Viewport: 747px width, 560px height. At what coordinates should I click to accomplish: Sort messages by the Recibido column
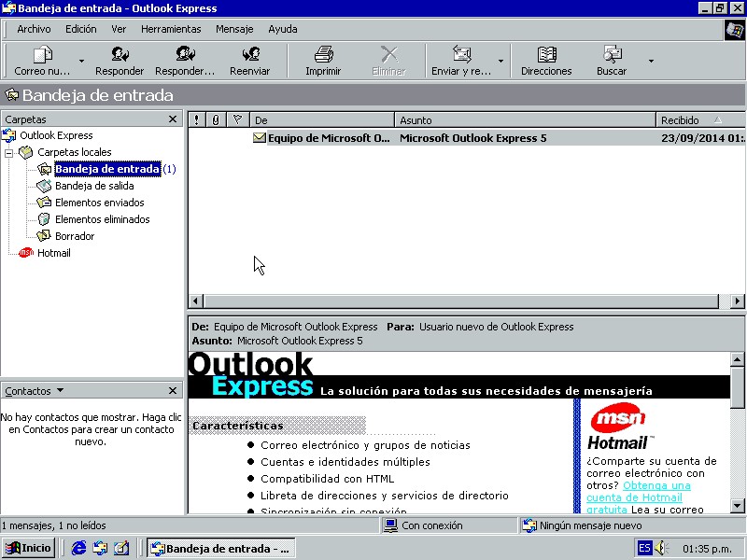[x=701, y=120]
